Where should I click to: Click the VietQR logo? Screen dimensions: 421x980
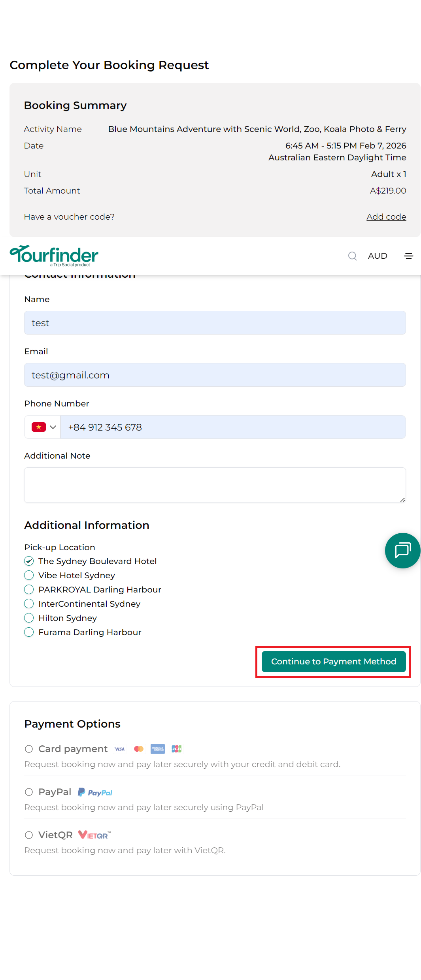click(x=94, y=835)
